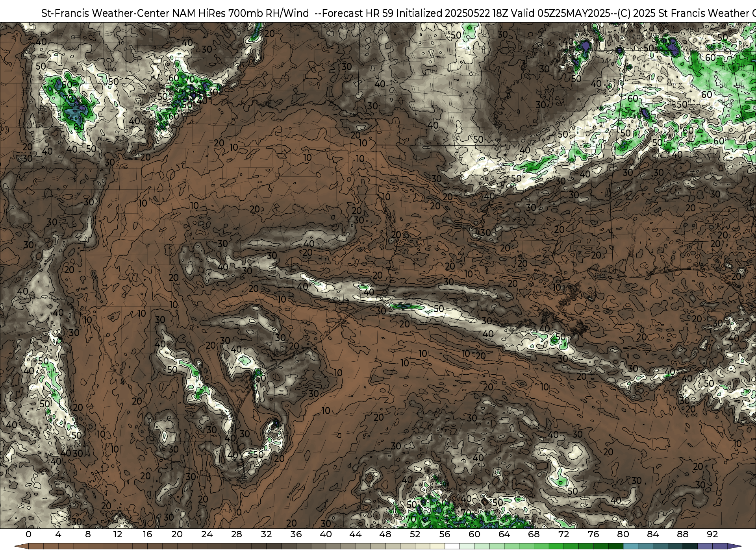Select the '16' tick label on the color scale
Viewport: 756px width, 551px height.
pyautogui.click(x=148, y=534)
